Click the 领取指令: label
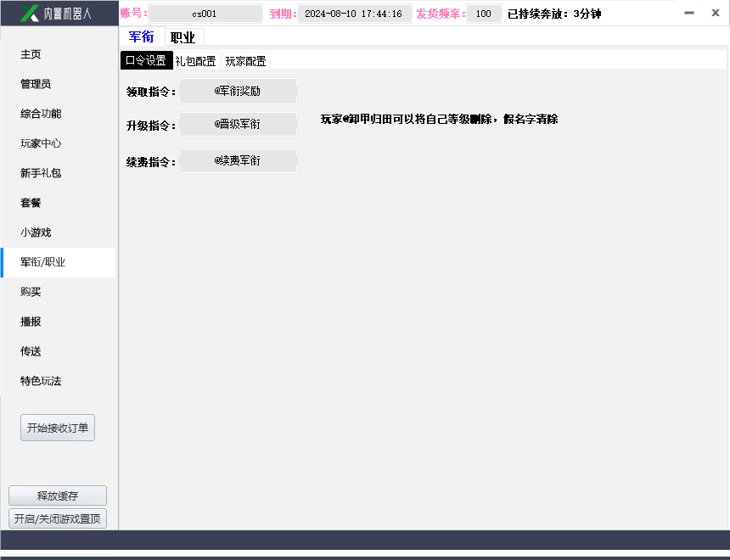This screenshot has width=730, height=560. [151, 92]
